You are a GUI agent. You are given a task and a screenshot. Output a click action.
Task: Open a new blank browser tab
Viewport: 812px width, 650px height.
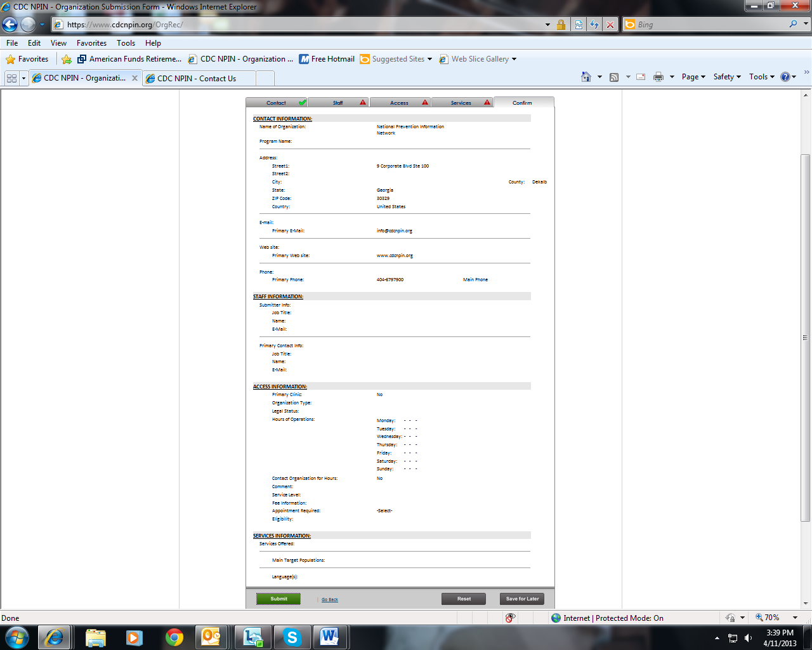pyautogui.click(x=265, y=79)
